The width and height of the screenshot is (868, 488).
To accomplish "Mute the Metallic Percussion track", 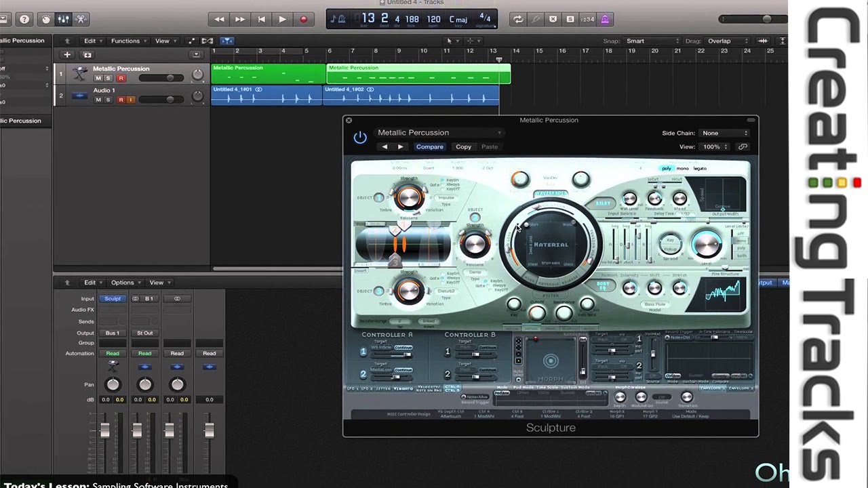I will [98, 79].
